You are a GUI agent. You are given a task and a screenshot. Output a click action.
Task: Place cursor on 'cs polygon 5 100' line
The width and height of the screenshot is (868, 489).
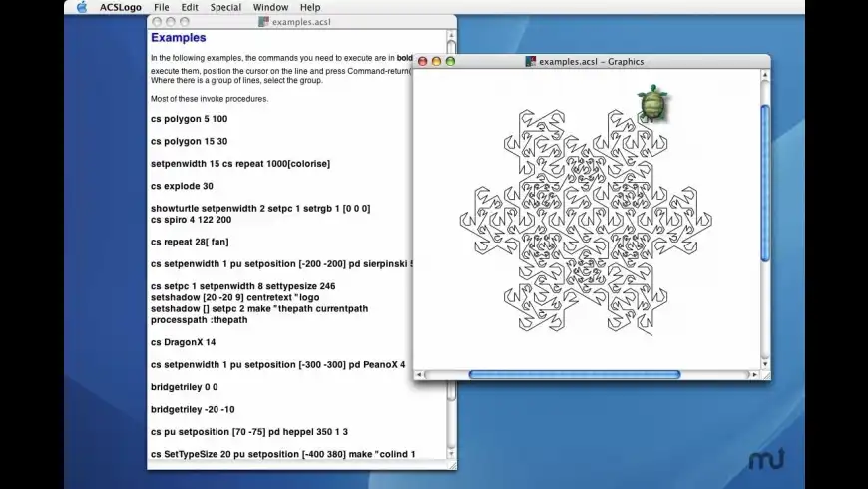click(189, 119)
